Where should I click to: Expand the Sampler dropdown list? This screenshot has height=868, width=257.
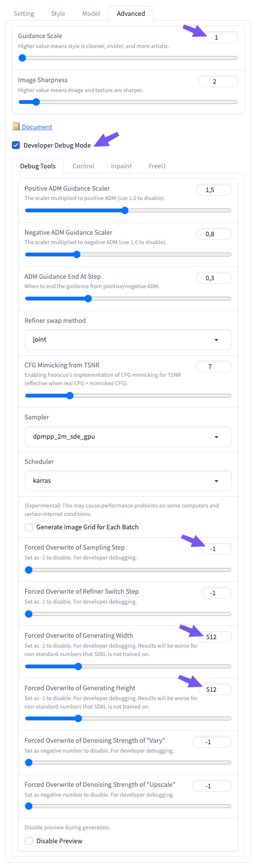tap(128, 437)
